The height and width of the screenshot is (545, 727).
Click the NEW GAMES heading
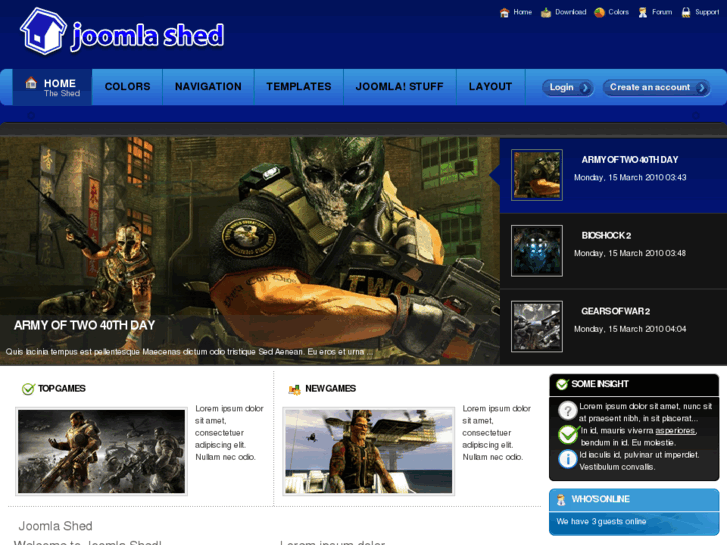[331, 389]
